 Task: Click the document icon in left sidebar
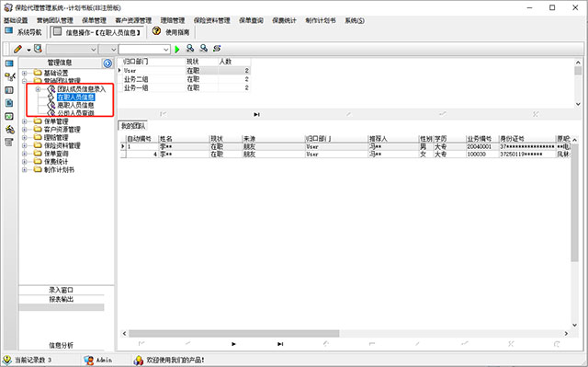pyautogui.click(x=9, y=103)
